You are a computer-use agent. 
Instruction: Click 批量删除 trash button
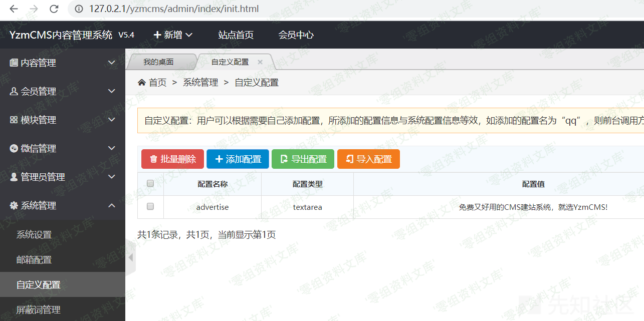[x=172, y=159]
